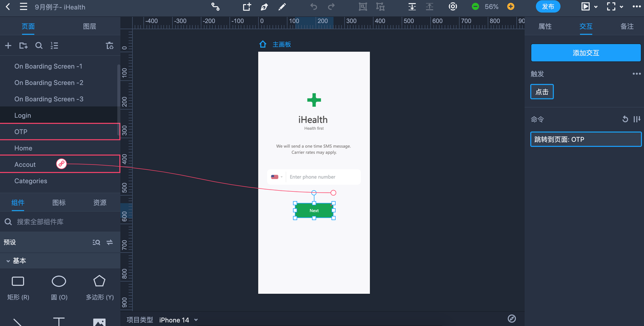
Task: Search pages with the magnifier icon
Action: [39, 46]
